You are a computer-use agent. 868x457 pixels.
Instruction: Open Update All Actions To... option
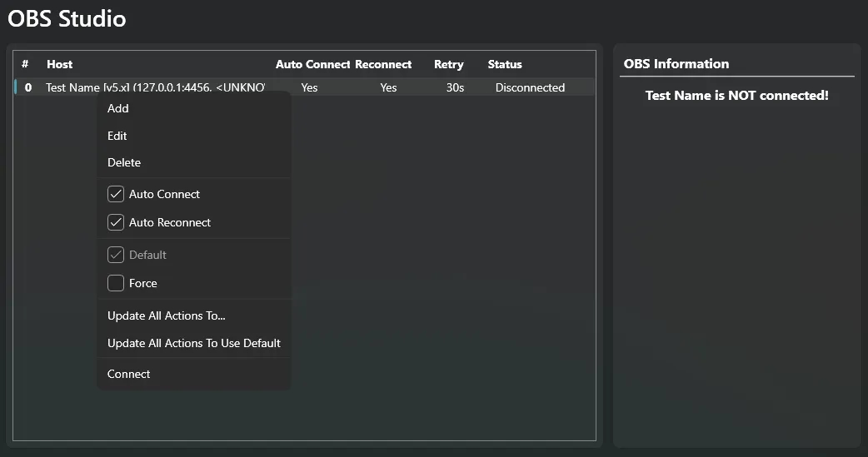(167, 315)
